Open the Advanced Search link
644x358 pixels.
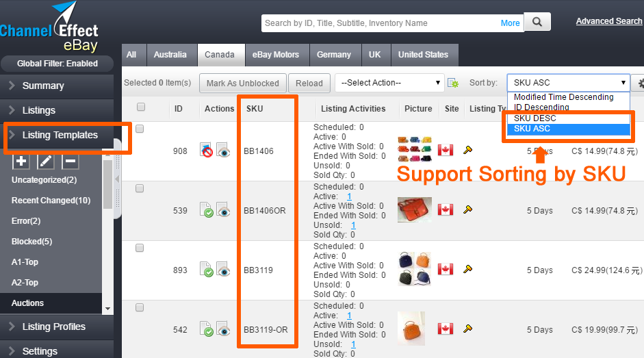coord(608,21)
